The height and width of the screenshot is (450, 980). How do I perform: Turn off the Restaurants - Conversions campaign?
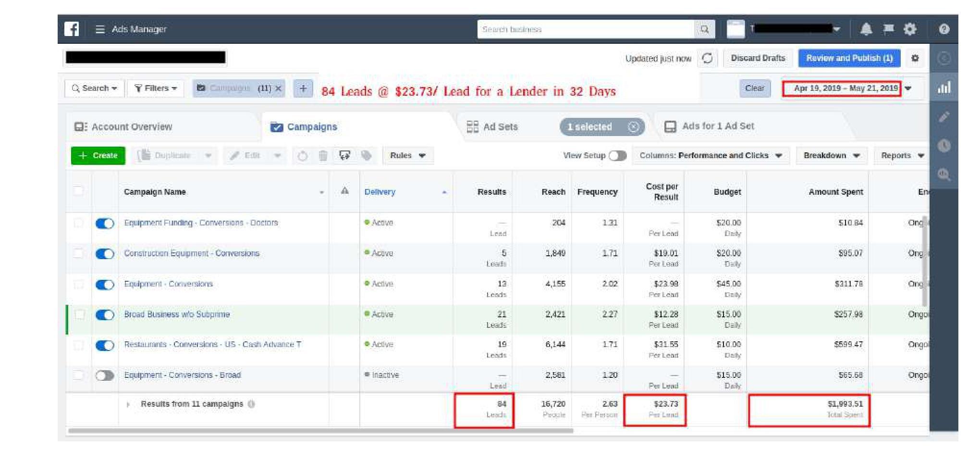click(x=105, y=345)
